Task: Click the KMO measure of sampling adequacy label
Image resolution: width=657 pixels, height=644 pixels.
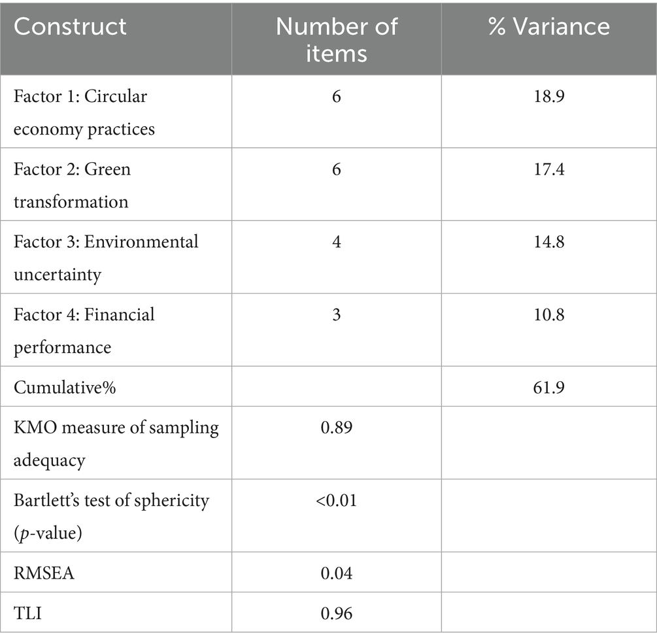Action: [x=116, y=443]
